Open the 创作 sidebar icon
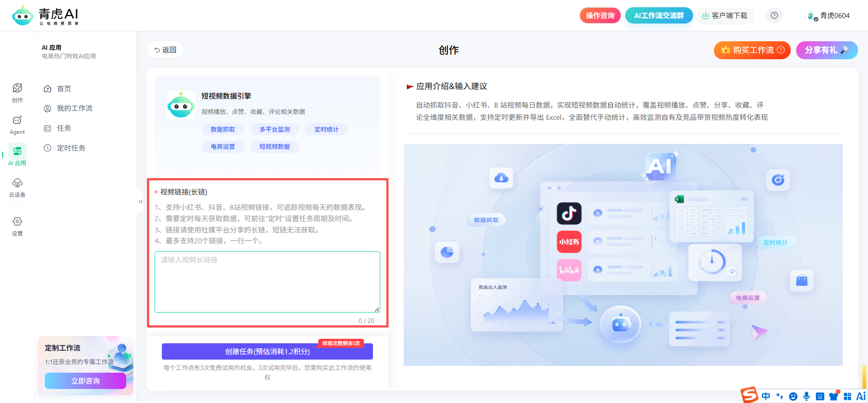The image size is (868, 403). (17, 93)
